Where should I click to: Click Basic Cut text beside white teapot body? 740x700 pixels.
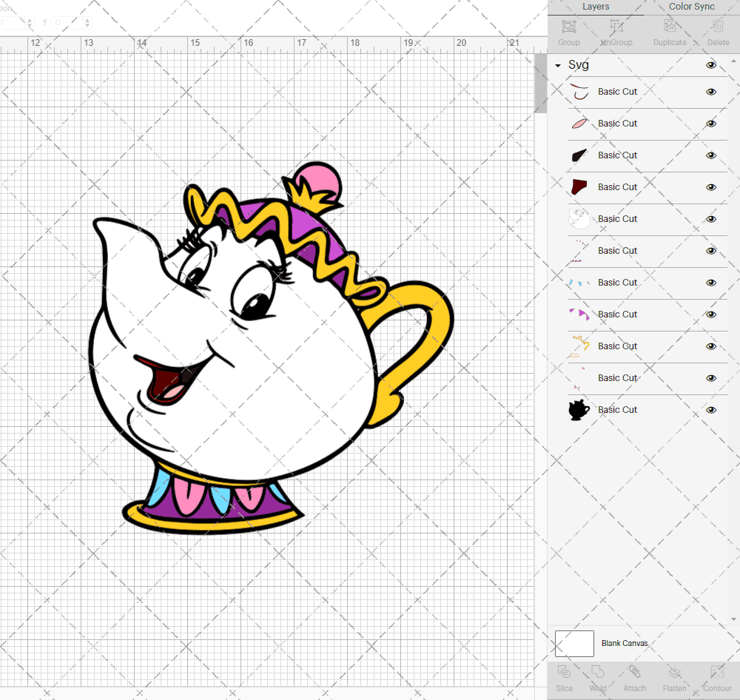pos(617,218)
